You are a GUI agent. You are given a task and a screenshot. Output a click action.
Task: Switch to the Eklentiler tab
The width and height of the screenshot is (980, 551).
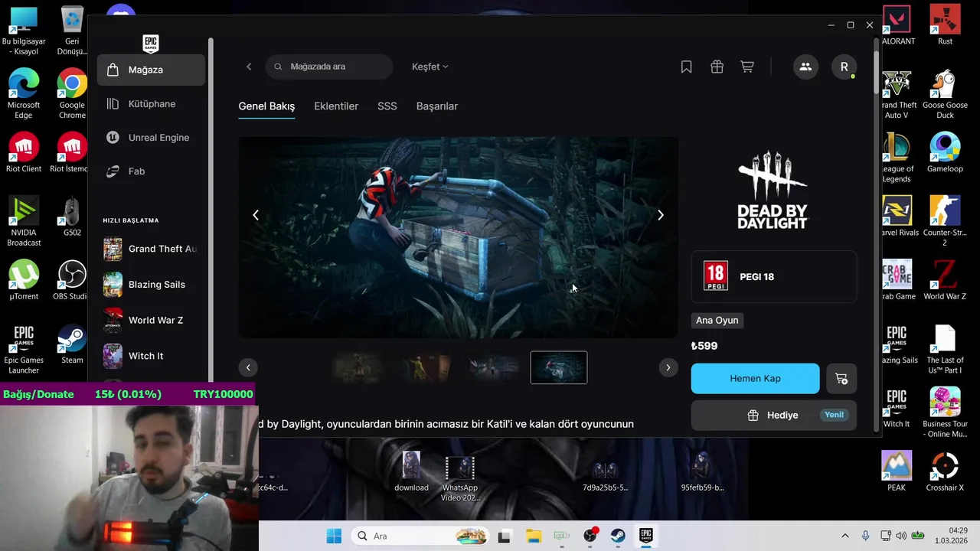pyautogui.click(x=336, y=106)
